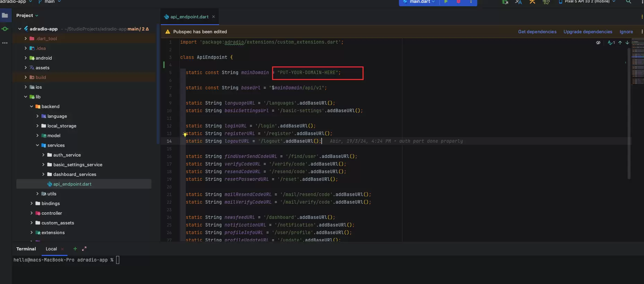The image size is (644, 284).
Task: Switch to the api_endpoint.dart tab
Action: pos(189,17)
